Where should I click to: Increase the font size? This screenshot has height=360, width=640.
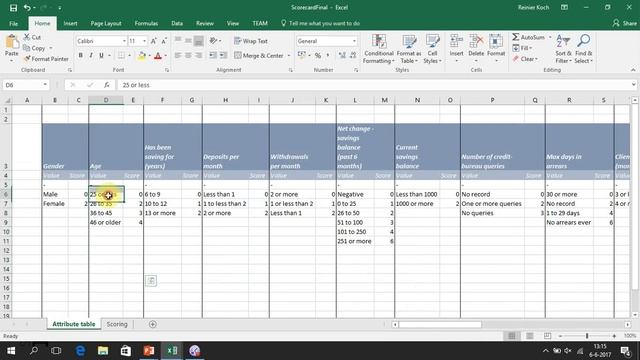[153, 41]
